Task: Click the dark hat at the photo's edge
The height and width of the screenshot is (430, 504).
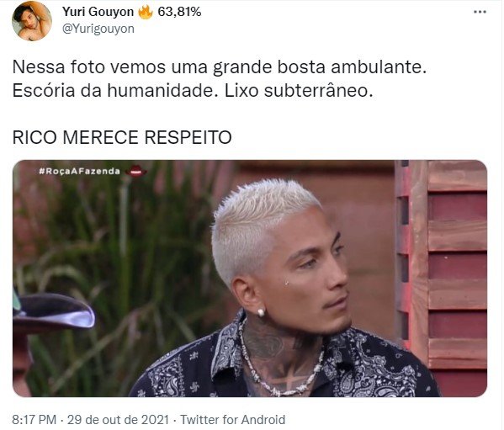Action: tap(53, 311)
